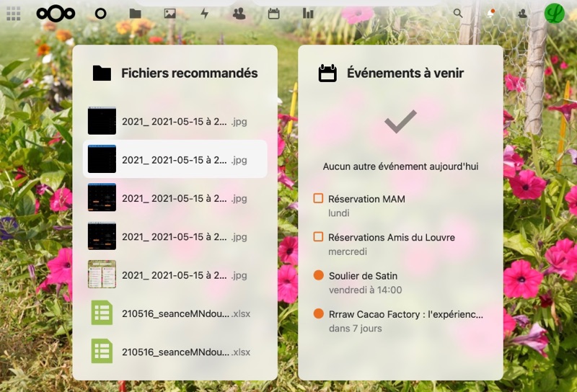The height and width of the screenshot is (392, 577).
Task: Open the apps grid launcher
Action: coord(13,13)
